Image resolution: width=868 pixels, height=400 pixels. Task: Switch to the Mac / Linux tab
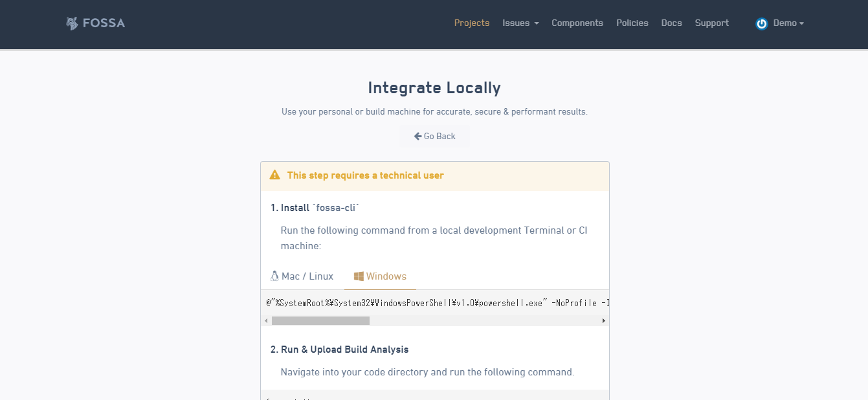click(307, 276)
